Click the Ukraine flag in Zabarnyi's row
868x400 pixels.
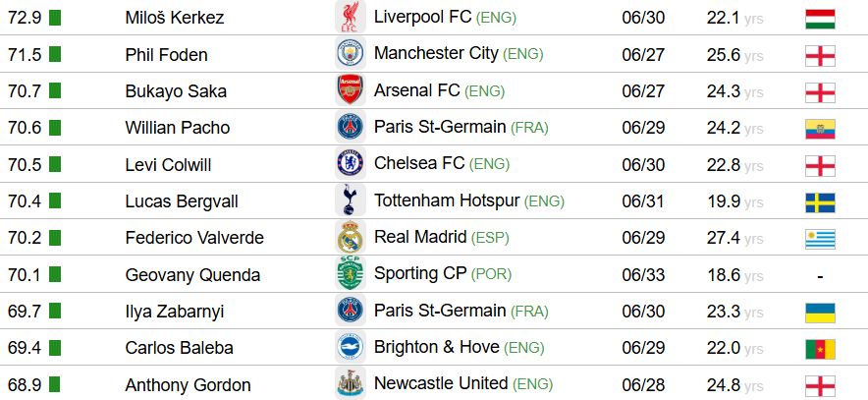click(x=819, y=312)
